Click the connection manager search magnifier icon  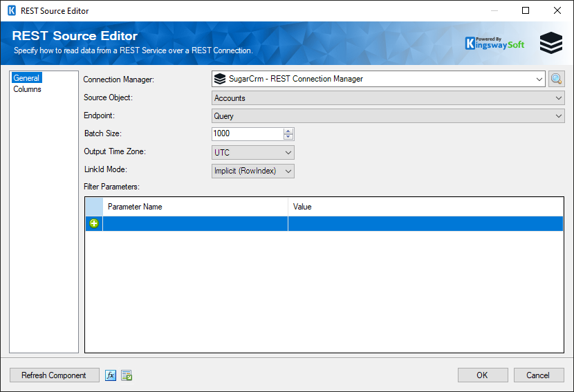(x=556, y=79)
